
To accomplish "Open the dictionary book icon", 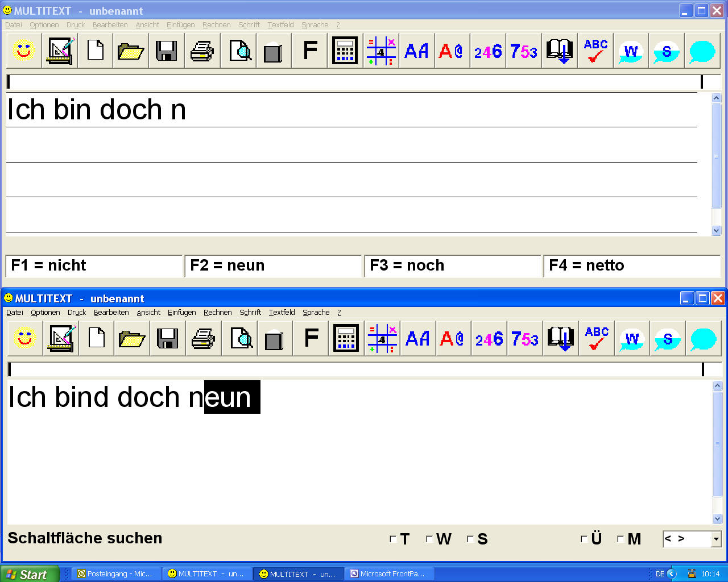I will click(560, 338).
